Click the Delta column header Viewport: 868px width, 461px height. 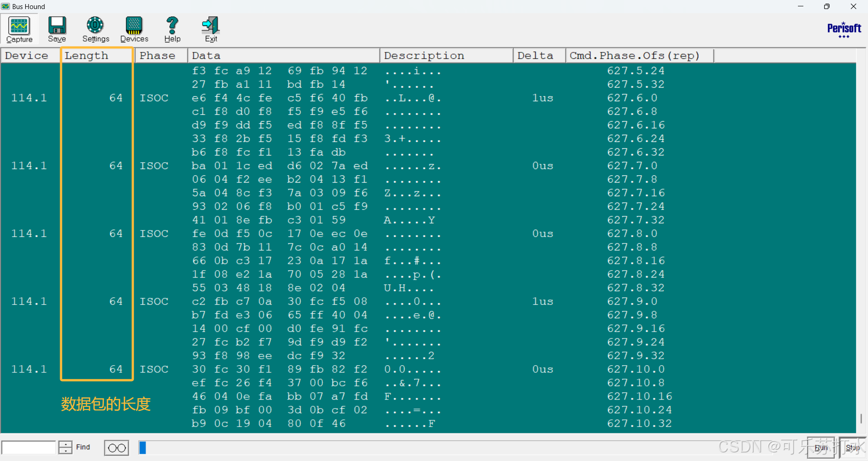(539, 55)
